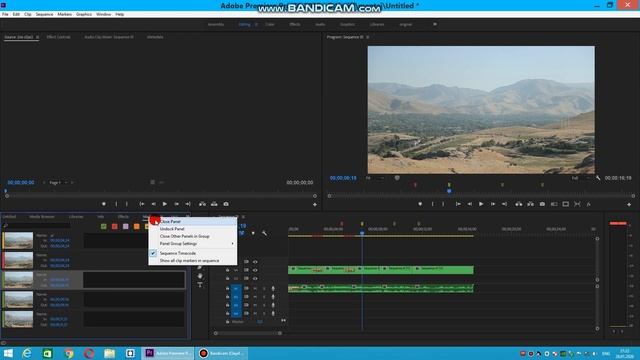Switch to Info panel tab
This screenshot has width=640, height=360.
(100, 217)
